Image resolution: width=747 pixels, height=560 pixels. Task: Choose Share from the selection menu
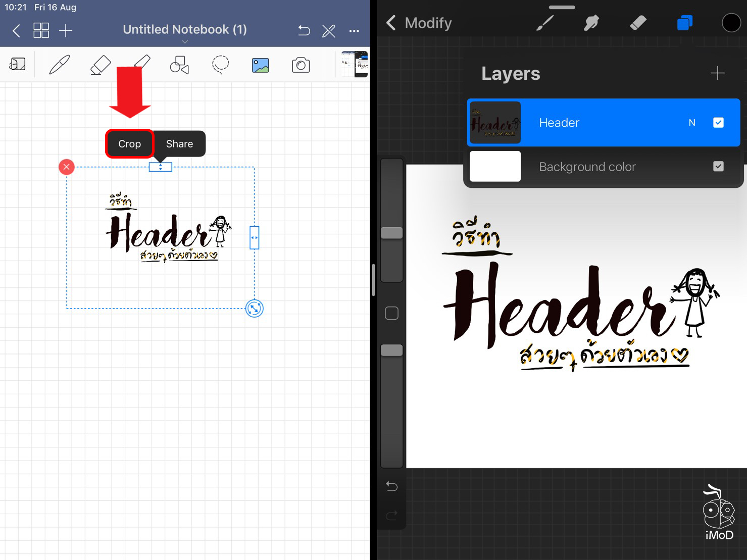(x=179, y=143)
